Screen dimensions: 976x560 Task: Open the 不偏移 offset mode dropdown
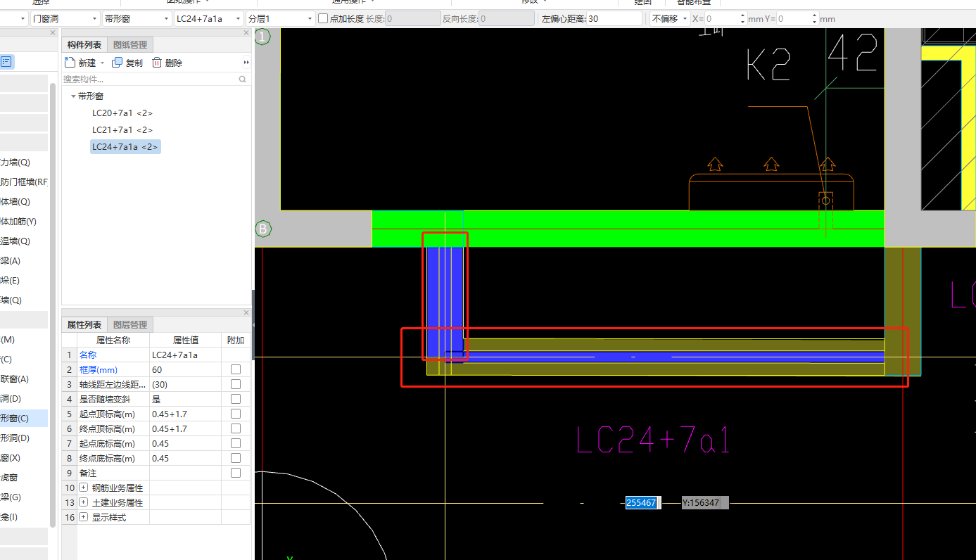669,19
